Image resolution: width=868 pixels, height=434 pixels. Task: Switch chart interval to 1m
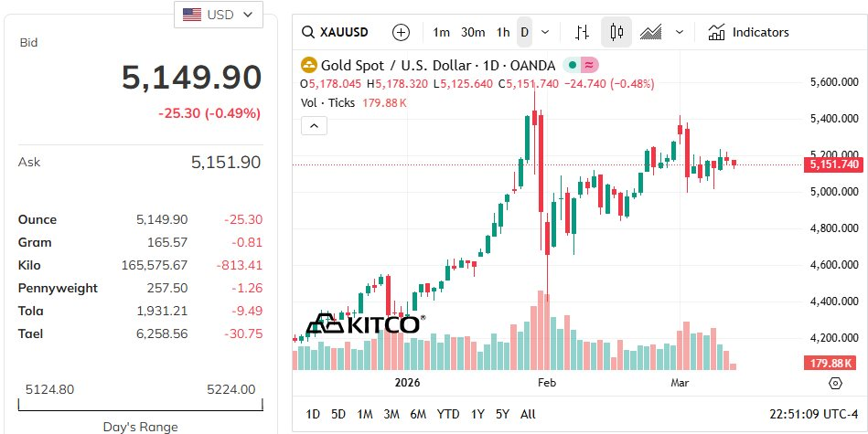coord(441,32)
